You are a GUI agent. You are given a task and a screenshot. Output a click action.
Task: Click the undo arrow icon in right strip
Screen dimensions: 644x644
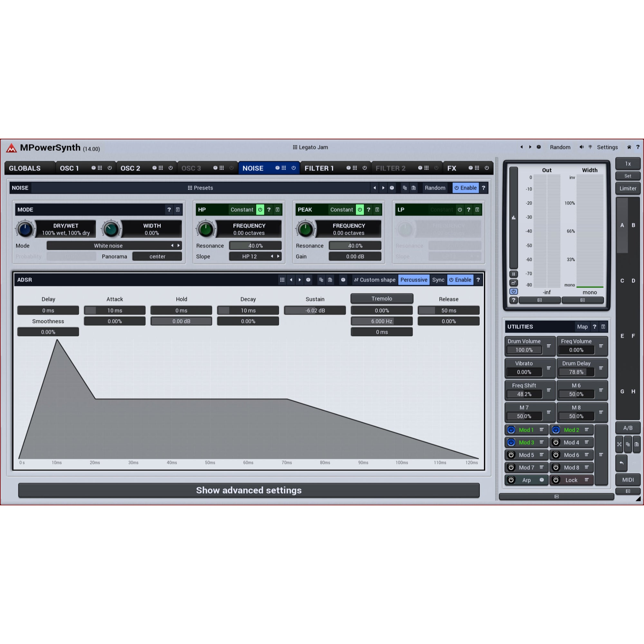(621, 463)
